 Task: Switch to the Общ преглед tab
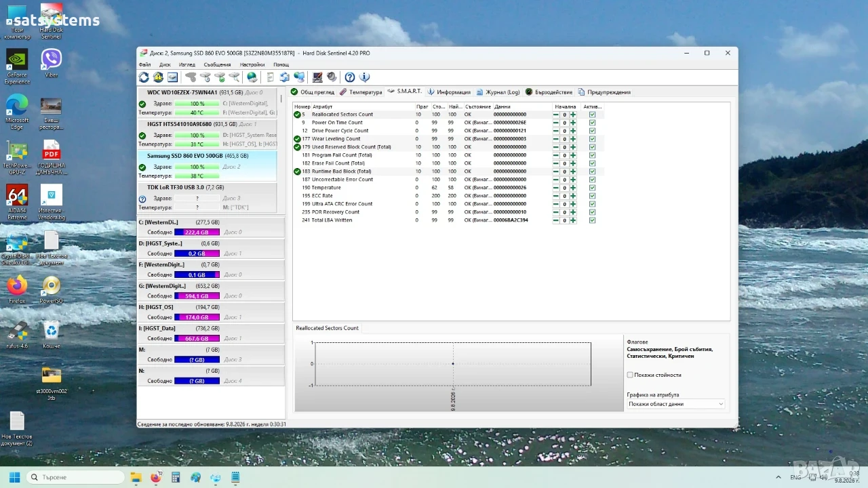(313, 92)
